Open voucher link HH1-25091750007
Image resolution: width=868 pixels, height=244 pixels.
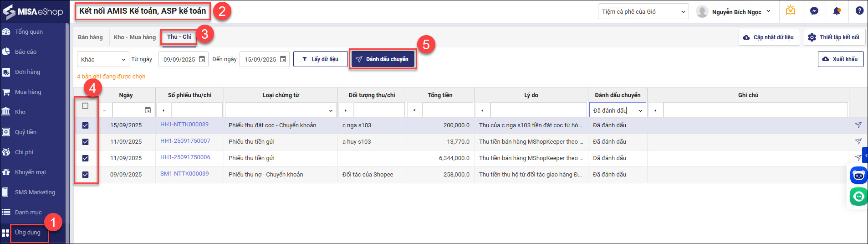tap(185, 141)
